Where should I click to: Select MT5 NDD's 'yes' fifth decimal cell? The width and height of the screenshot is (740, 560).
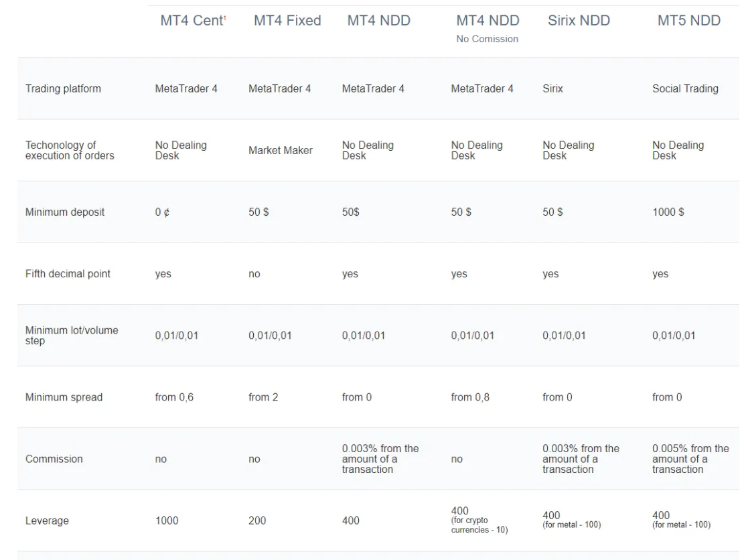[x=660, y=275]
